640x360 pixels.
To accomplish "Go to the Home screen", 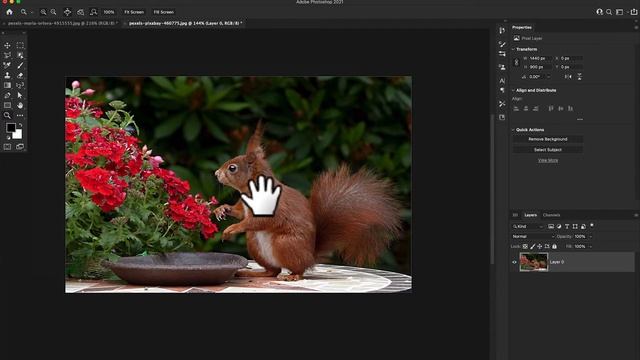I will [x=9, y=12].
